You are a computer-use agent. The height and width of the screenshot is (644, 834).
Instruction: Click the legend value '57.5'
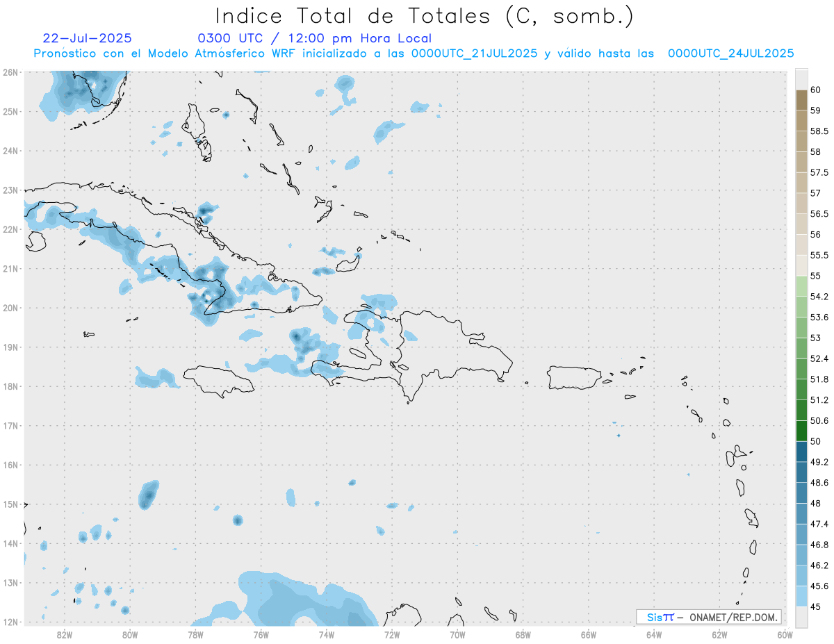[x=819, y=172]
